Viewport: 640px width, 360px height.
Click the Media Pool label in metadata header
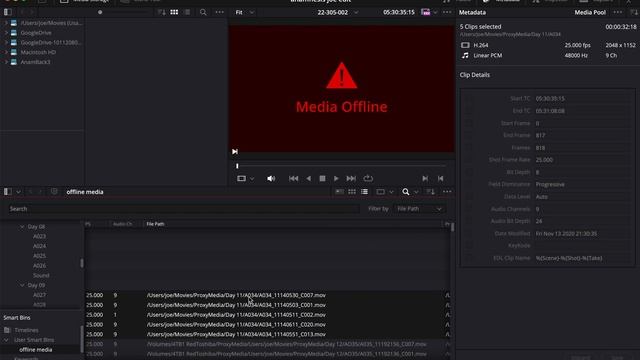[x=590, y=12]
